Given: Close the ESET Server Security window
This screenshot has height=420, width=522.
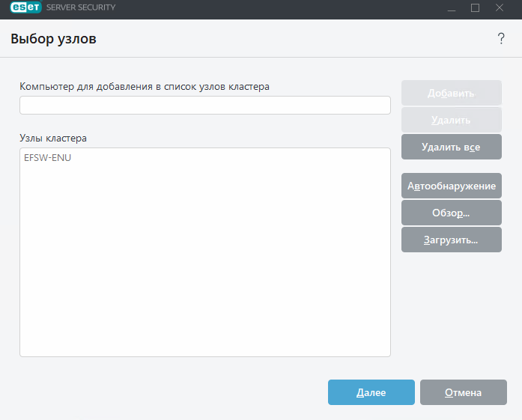Looking at the screenshot, I should click(x=499, y=7).
